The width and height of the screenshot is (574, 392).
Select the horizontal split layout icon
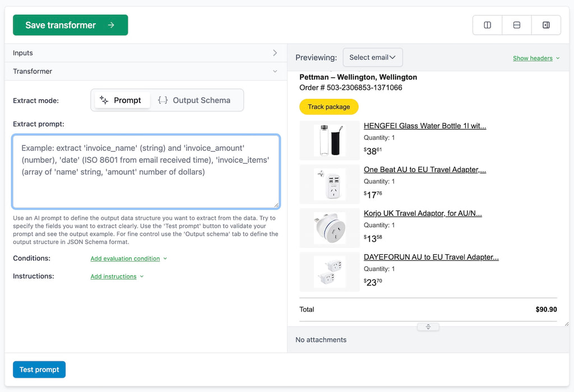pos(516,25)
